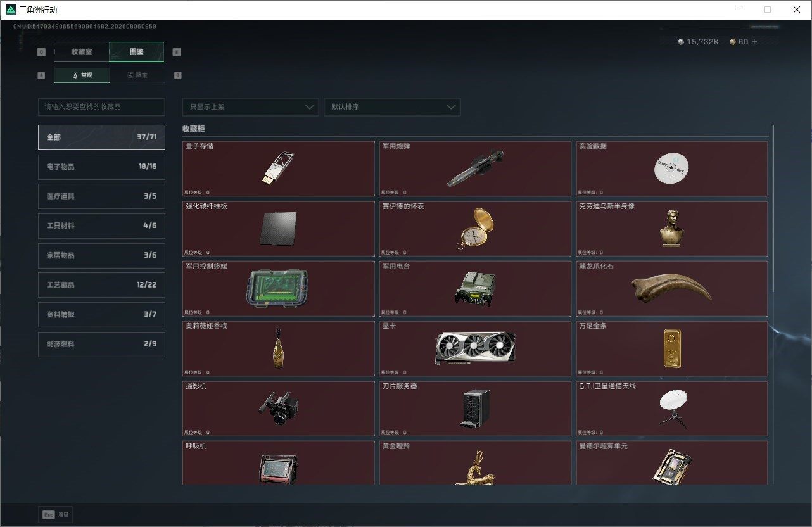Select the 电子物品 category
Screen dimensions: 812x527
pyautogui.click(x=101, y=167)
